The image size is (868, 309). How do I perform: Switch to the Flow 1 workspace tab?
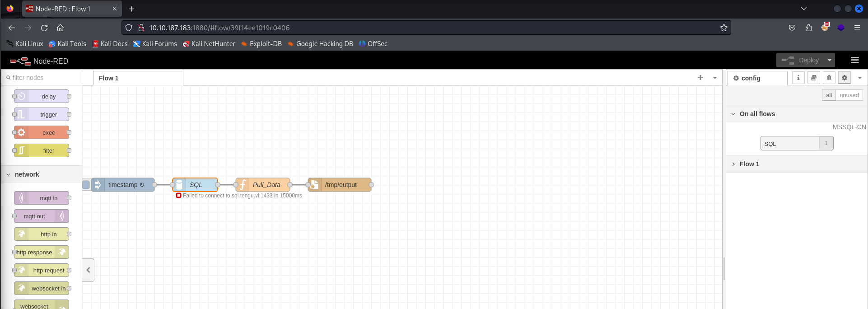138,78
